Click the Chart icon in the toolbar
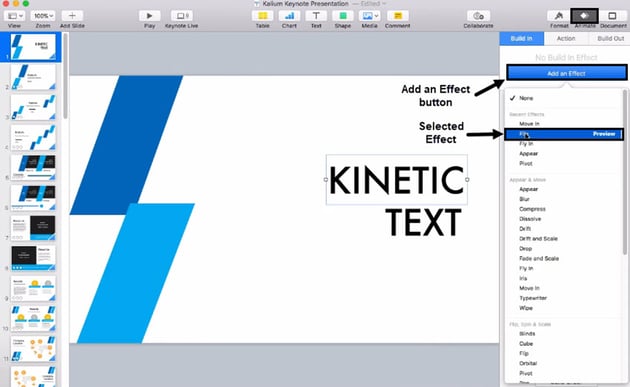 (289, 16)
